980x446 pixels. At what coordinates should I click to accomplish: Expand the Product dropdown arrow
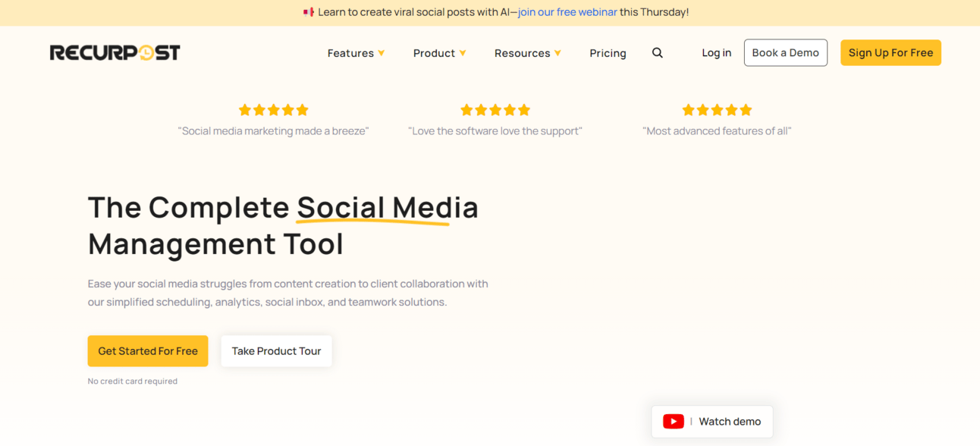pos(463,53)
